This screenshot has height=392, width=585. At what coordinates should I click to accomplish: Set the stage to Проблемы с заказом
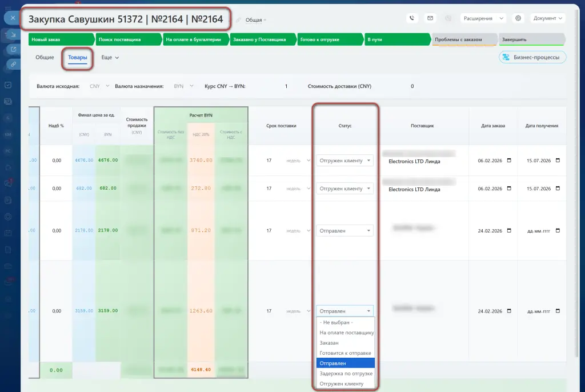[464, 39]
